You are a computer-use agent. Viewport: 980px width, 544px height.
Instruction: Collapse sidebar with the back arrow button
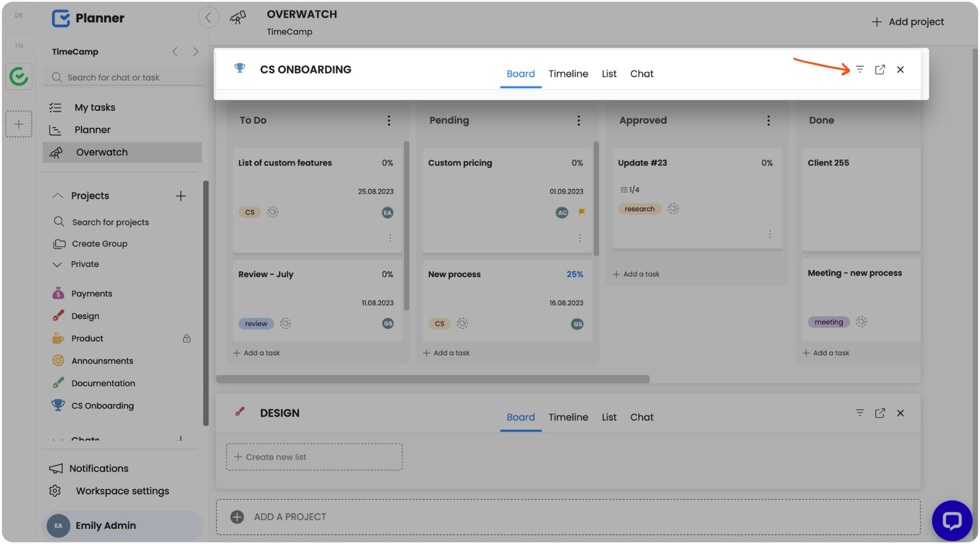(208, 18)
